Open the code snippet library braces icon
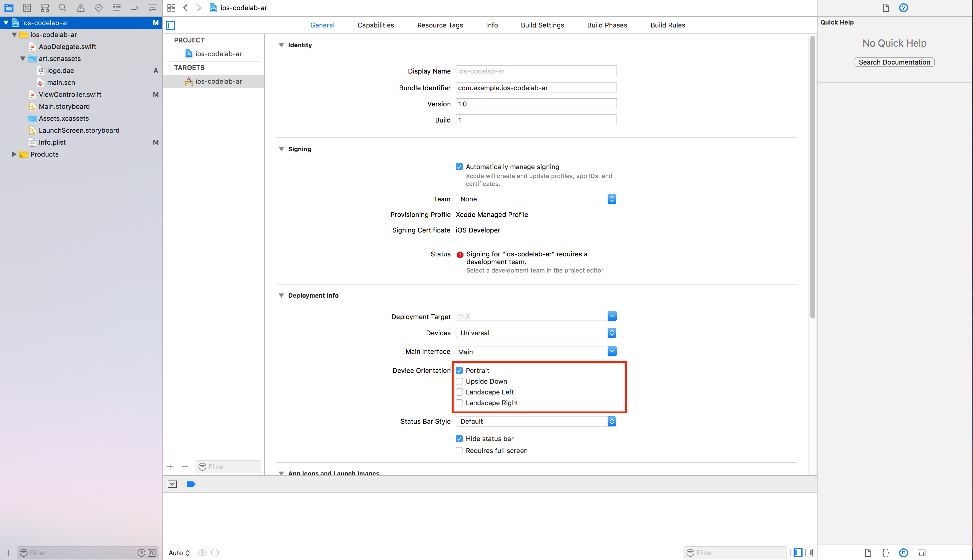Image resolution: width=973 pixels, height=560 pixels. [885, 553]
